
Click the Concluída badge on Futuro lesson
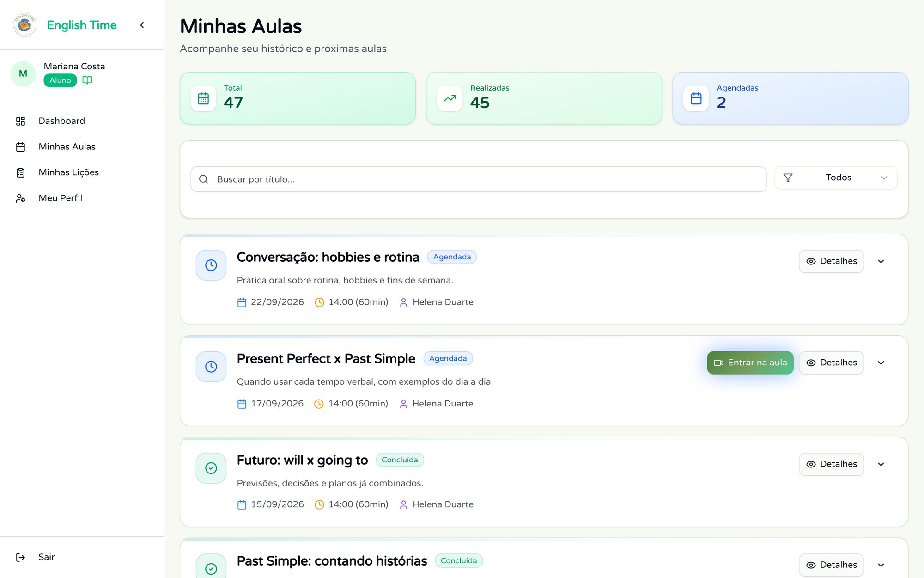pos(400,460)
